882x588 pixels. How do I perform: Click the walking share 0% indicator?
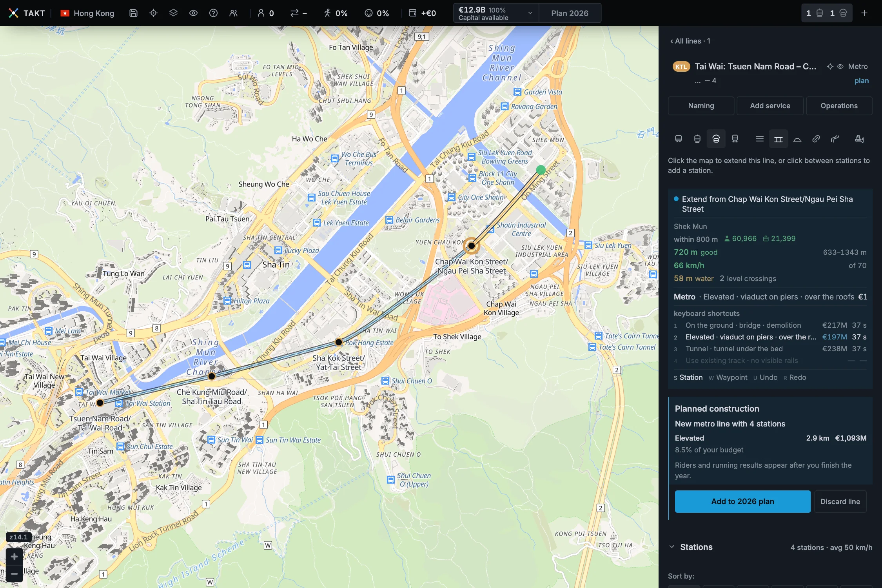tap(336, 13)
